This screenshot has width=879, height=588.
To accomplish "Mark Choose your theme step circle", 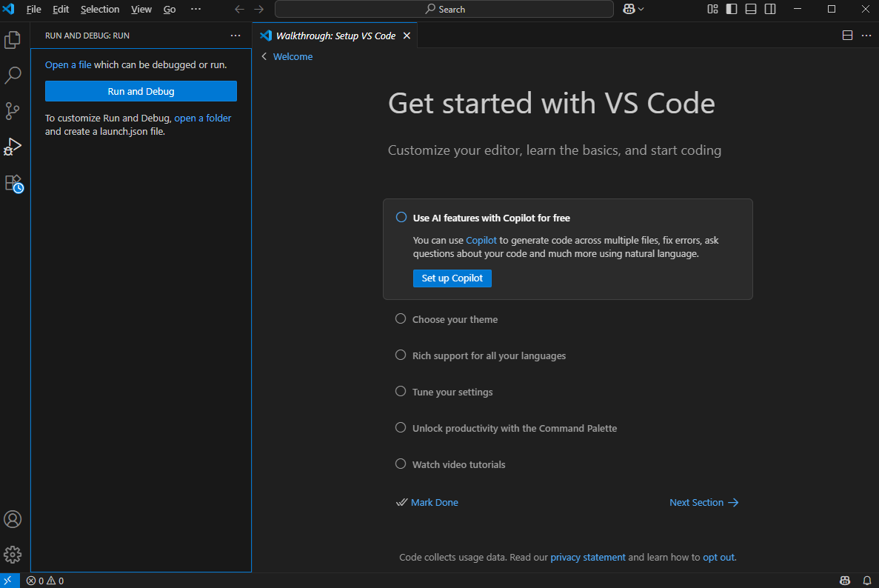I will (x=401, y=319).
